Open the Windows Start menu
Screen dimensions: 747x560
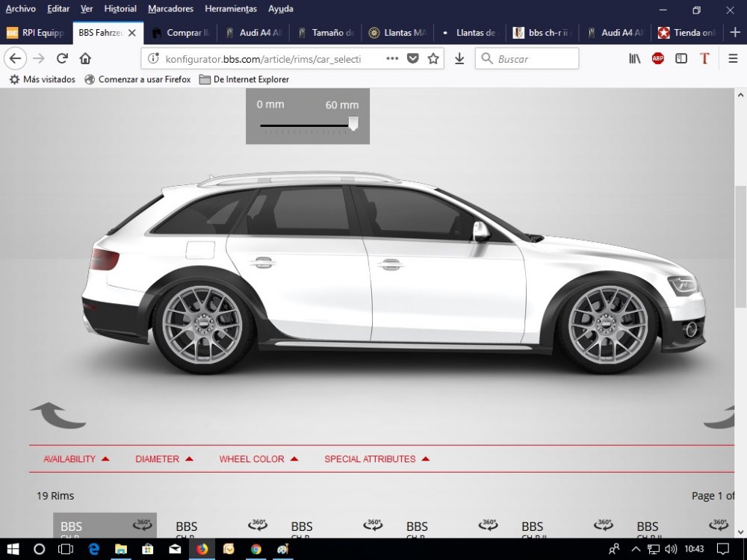coord(13,549)
